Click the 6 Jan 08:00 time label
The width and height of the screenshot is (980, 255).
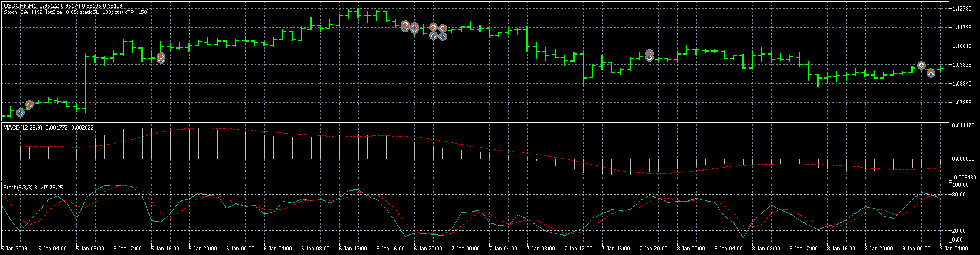click(316, 249)
